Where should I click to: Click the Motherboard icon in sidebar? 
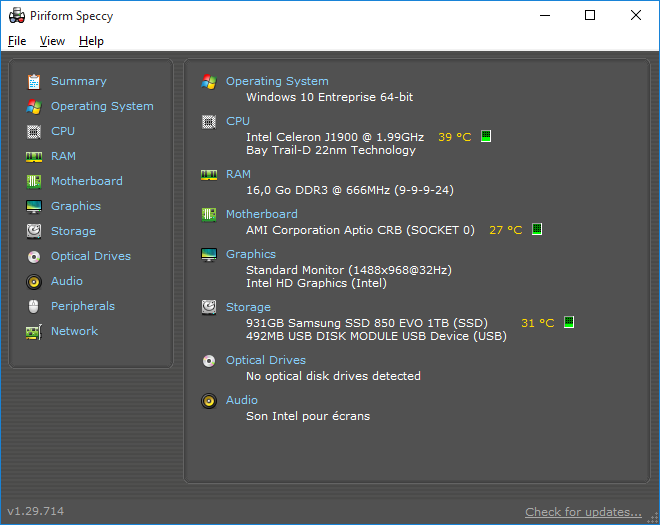click(34, 181)
